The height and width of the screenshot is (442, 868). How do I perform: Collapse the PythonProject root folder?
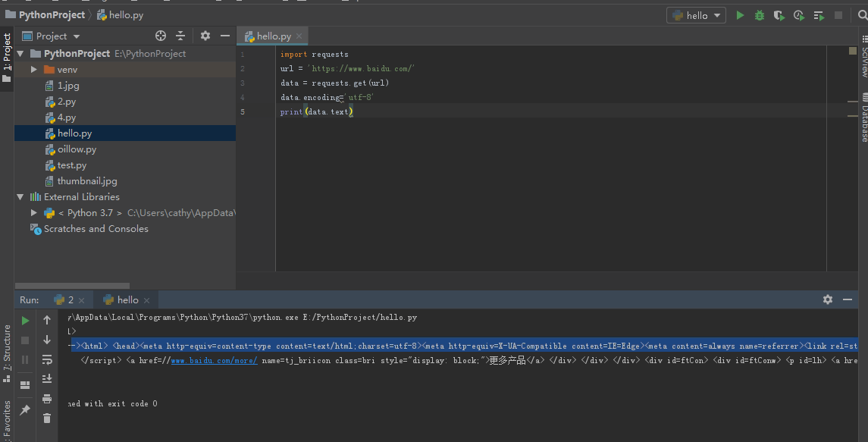20,54
